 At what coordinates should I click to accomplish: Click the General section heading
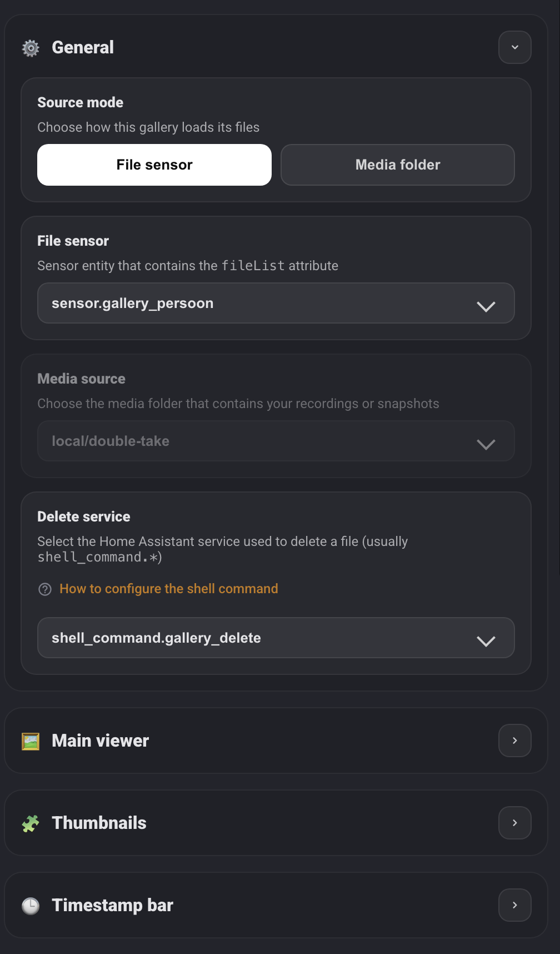click(x=83, y=48)
